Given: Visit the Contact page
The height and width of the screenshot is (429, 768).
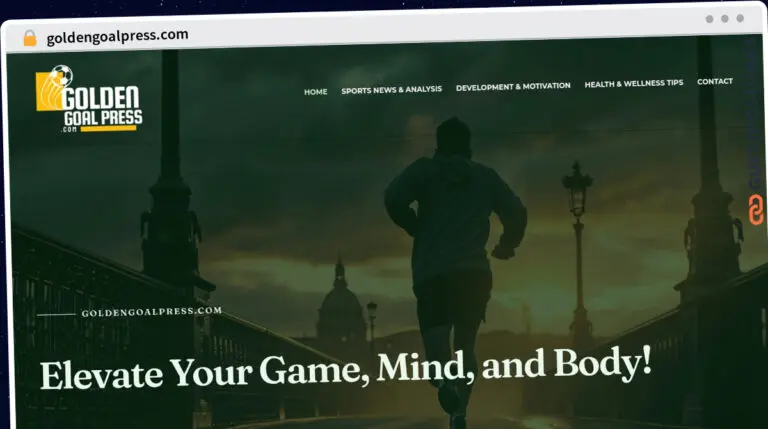Looking at the screenshot, I should (x=715, y=81).
